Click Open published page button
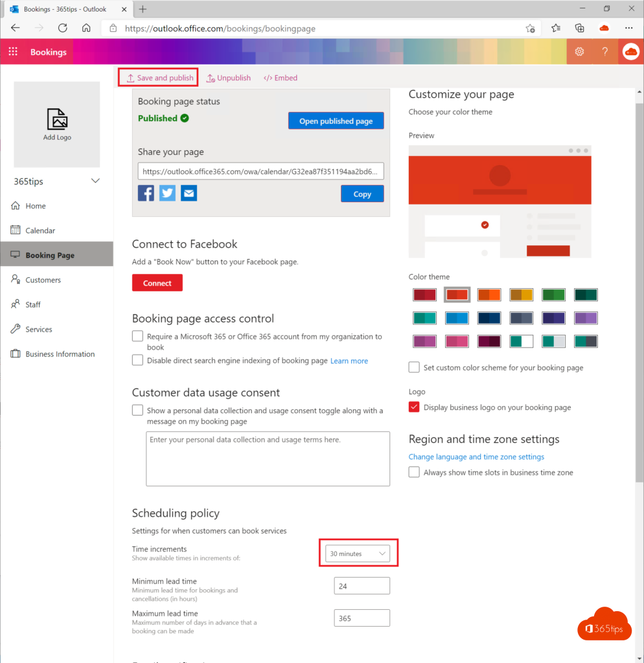 tap(336, 121)
